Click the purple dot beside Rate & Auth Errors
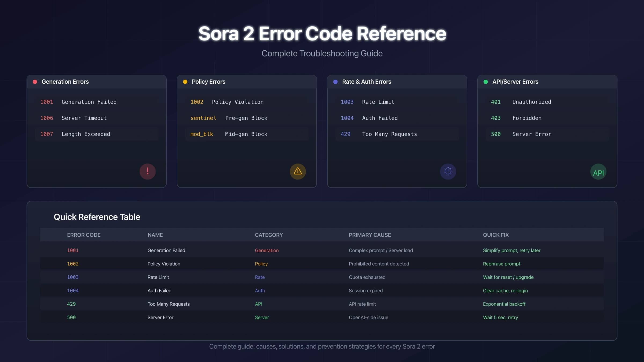This screenshot has height=362, width=644. (x=335, y=82)
